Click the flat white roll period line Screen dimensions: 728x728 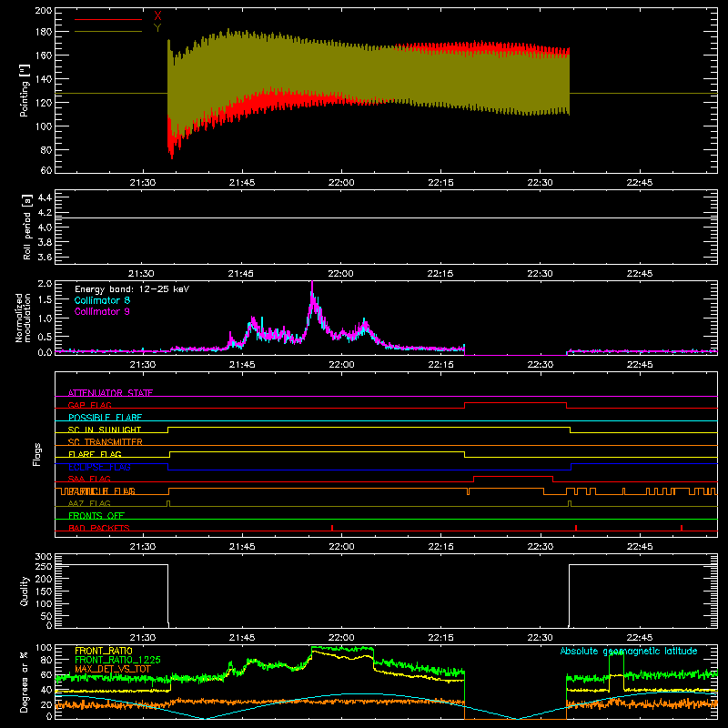pyautogui.click(x=386, y=217)
